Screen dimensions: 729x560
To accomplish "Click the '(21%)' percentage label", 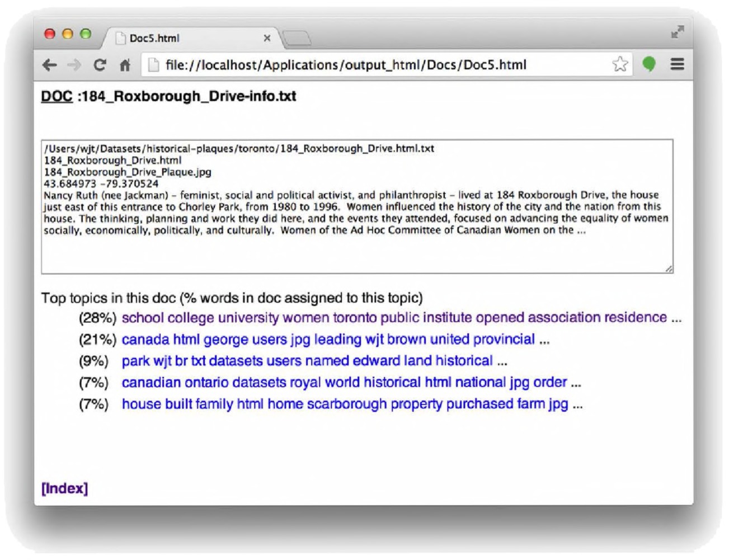I will [97, 340].
